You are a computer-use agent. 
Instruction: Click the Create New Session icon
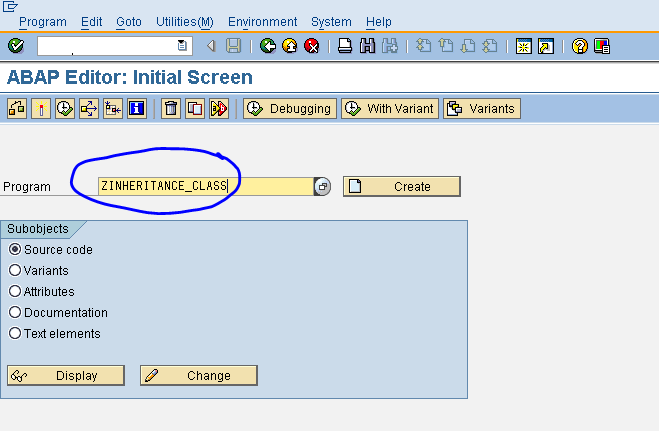tap(524, 46)
